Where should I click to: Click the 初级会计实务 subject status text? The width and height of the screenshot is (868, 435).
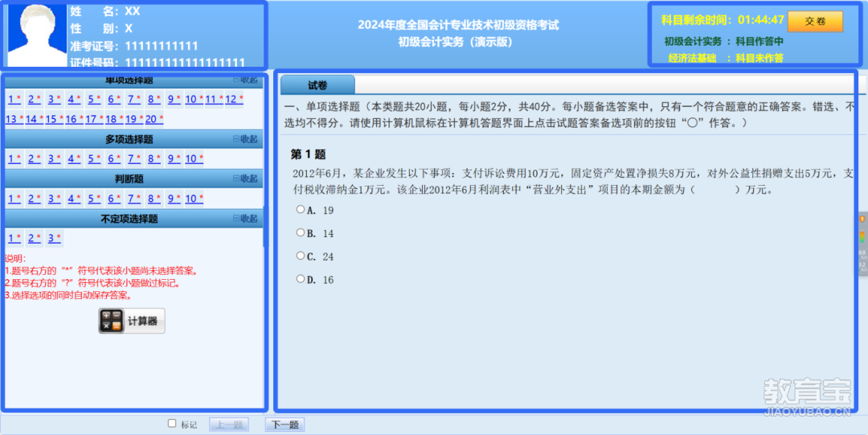[x=724, y=41]
